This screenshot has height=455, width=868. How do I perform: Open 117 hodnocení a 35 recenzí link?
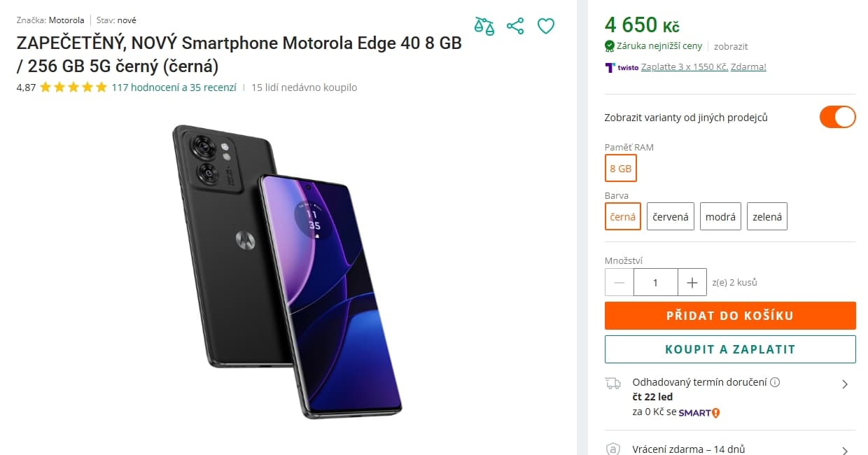click(171, 87)
